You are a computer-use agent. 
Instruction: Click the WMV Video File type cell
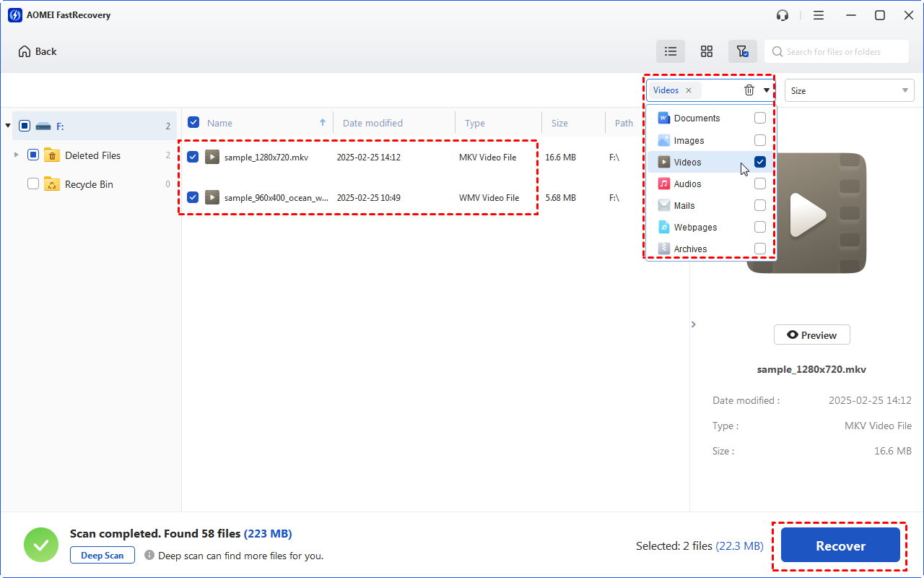point(489,198)
